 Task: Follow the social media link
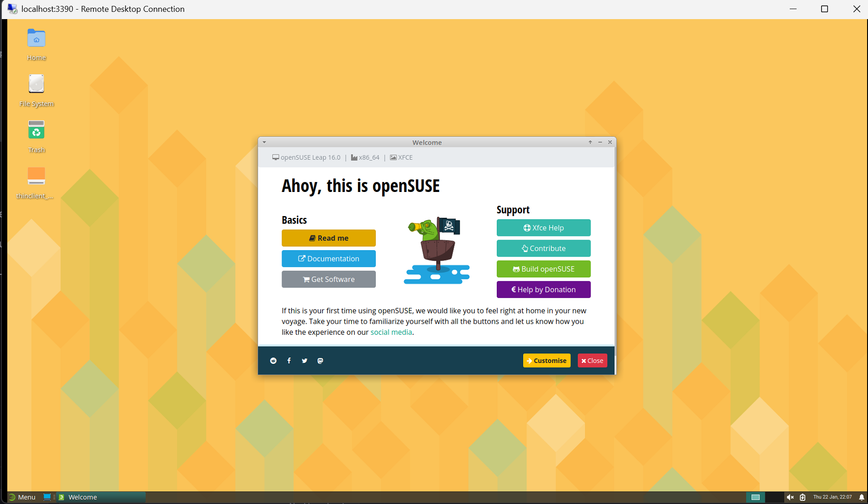[x=391, y=332]
